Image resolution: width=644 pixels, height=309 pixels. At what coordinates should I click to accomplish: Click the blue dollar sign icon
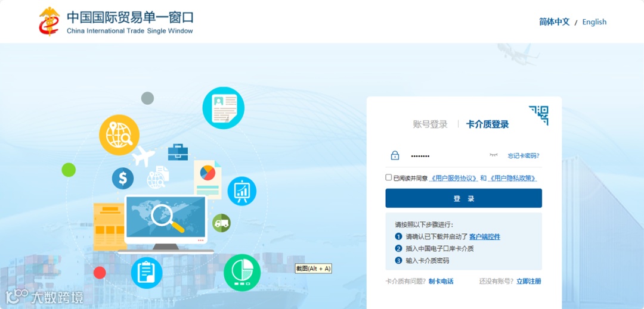[x=122, y=178]
